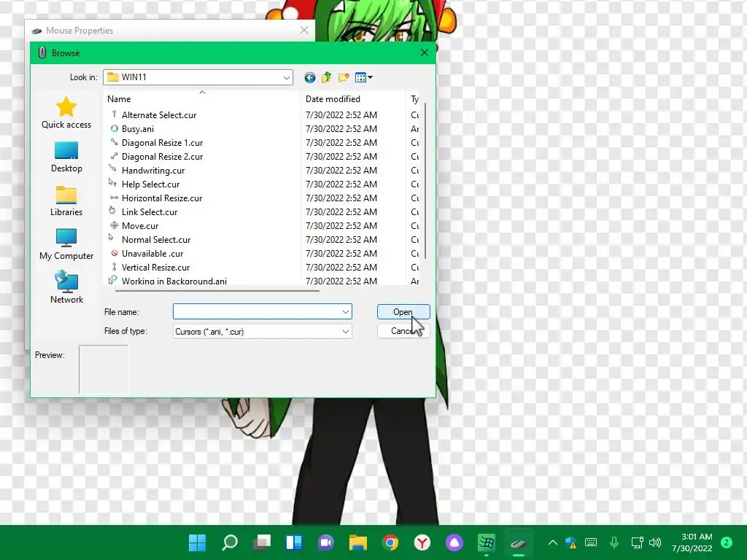Launch Google Chrome from the taskbar
The height and width of the screenshot is (560, 747).
coord(390,542)
